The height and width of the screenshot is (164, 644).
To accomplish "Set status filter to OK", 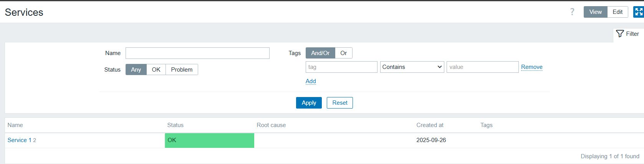I will (156, 70).
